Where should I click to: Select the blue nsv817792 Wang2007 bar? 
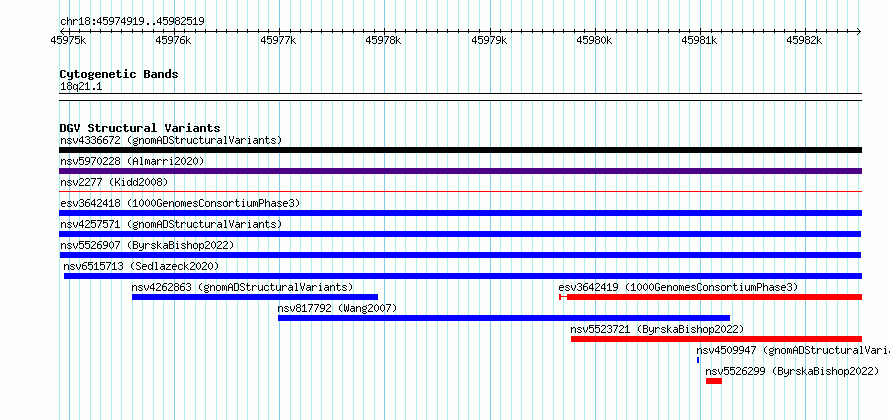(504, 318)
